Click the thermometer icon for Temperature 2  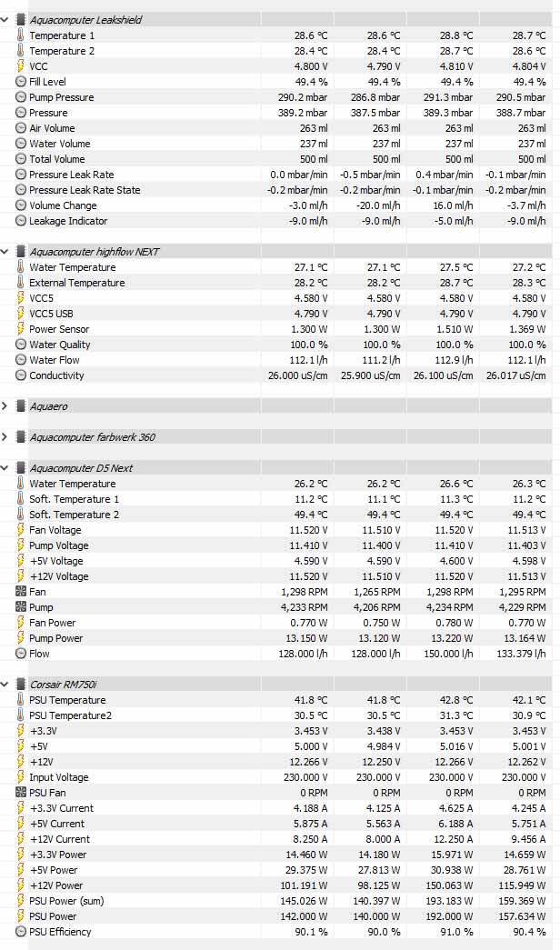pos(21,51)
